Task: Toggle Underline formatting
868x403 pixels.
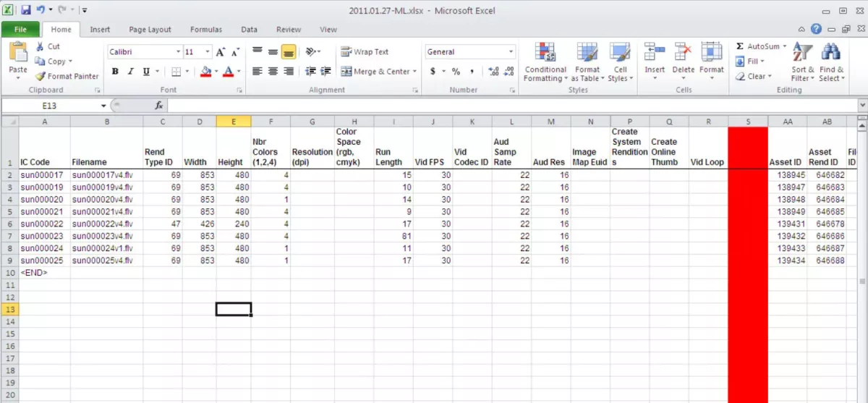Action: click(146, 71)
